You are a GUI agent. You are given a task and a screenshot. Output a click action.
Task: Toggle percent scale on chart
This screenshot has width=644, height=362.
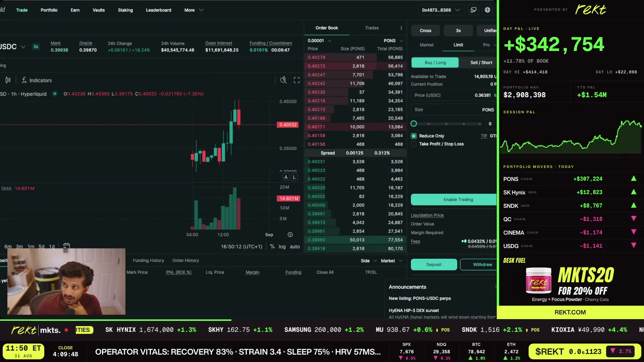pos(272,246)
